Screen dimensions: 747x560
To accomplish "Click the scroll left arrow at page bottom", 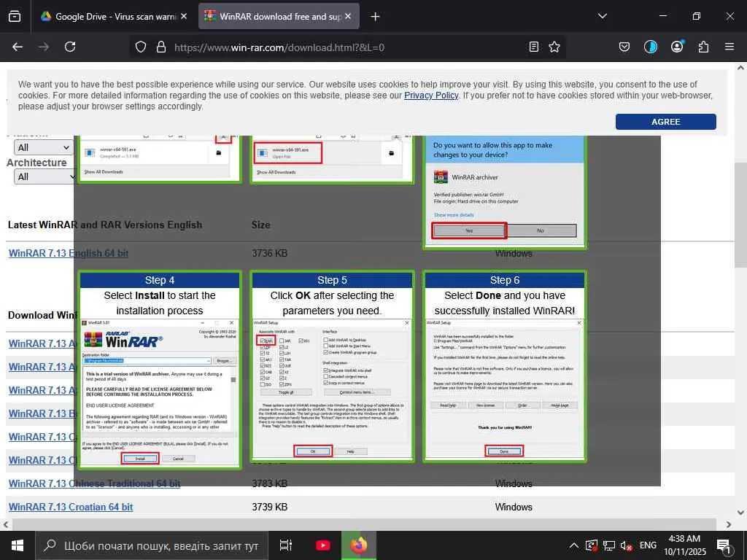I will pyautogui.click(x=5, y=524).
